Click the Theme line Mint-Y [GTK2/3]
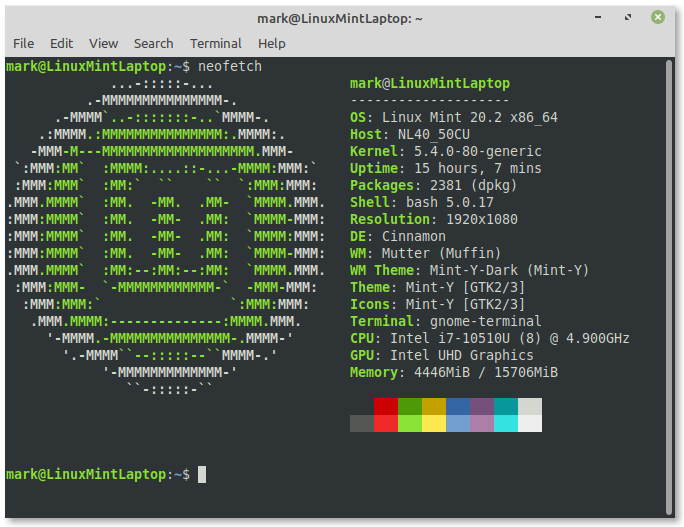 tap(438, 287)
